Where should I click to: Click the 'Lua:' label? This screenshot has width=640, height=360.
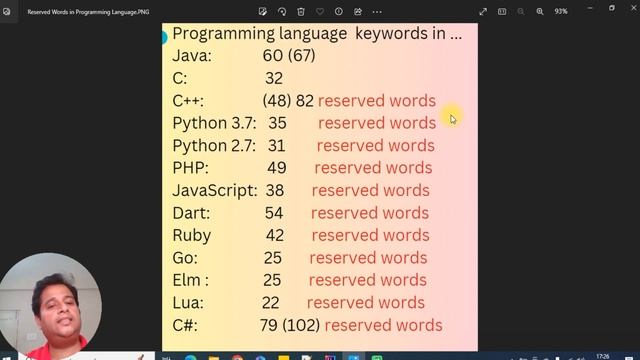(188, 303)
